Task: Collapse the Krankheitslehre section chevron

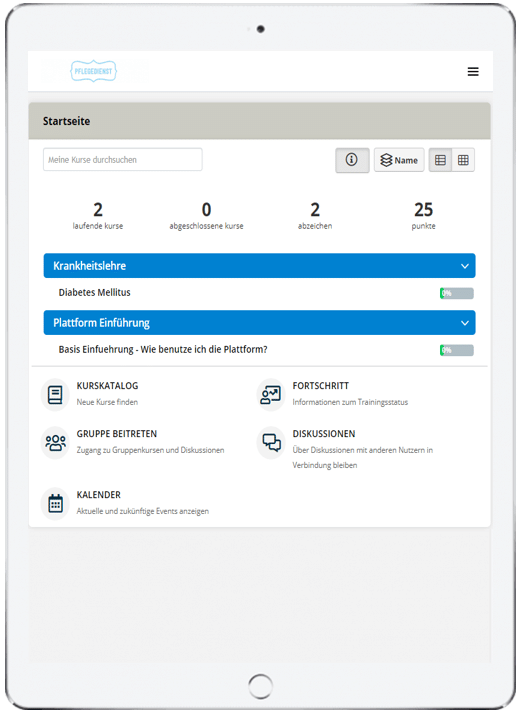Action: tap(464, 266)
